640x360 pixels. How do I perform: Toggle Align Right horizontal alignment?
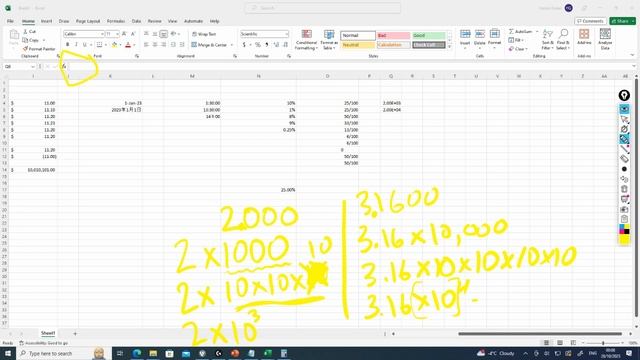point(164,44)
